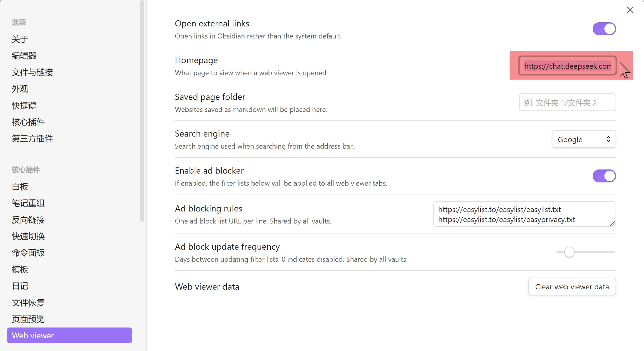This screenshot has height=351, width=644.
Task: Select 核心插件 settings tab
Action: [x=28, y=122]
